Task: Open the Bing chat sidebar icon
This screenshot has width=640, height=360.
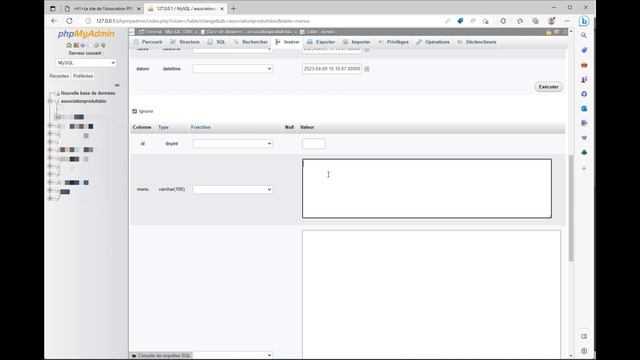Action: pyautogui.click(x=584, y=21)
